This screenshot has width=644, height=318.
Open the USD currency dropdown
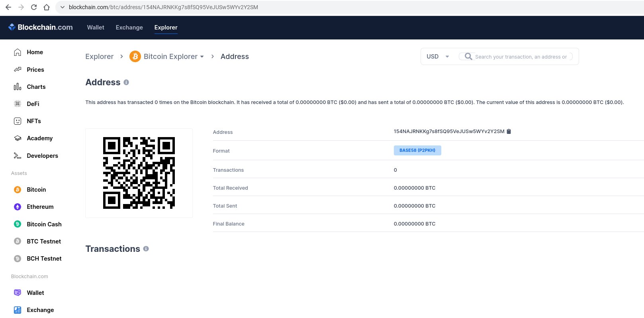click(x=438, y=57)
